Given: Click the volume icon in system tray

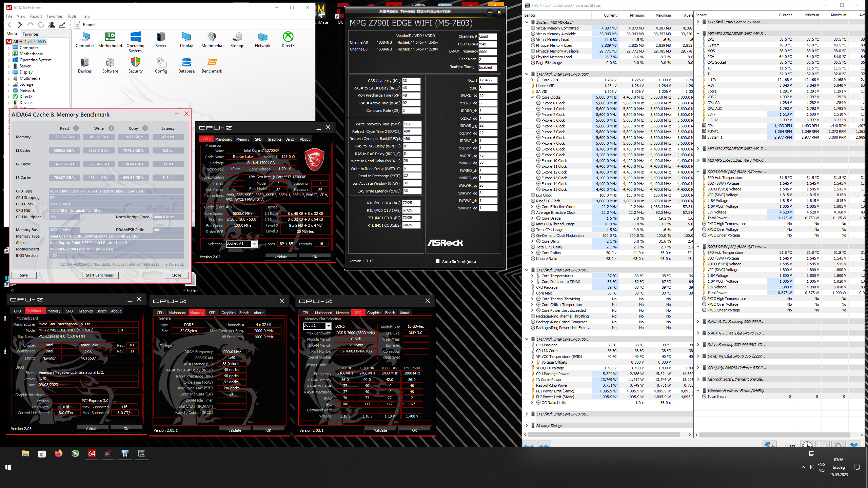Looking at the screenshot, I should tap(811, 467).
